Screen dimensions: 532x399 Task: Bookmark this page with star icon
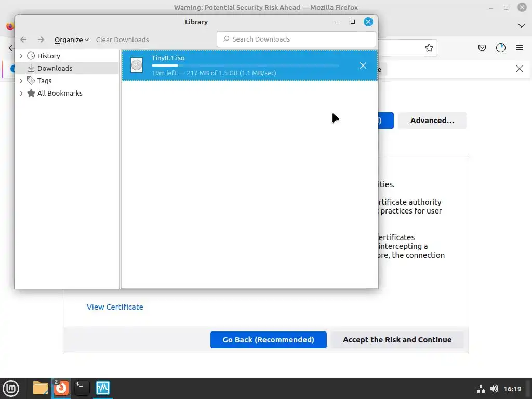[x=429, y=48]
